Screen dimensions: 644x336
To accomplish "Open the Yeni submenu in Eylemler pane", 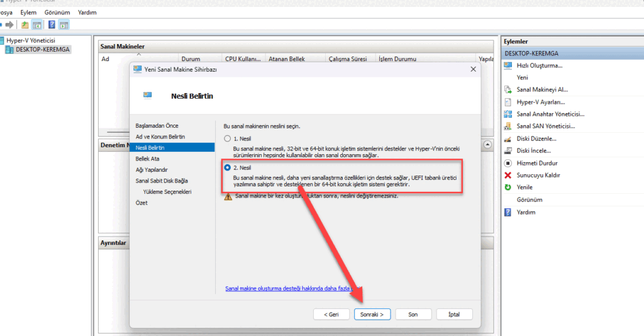I will (x=522, y=77).
